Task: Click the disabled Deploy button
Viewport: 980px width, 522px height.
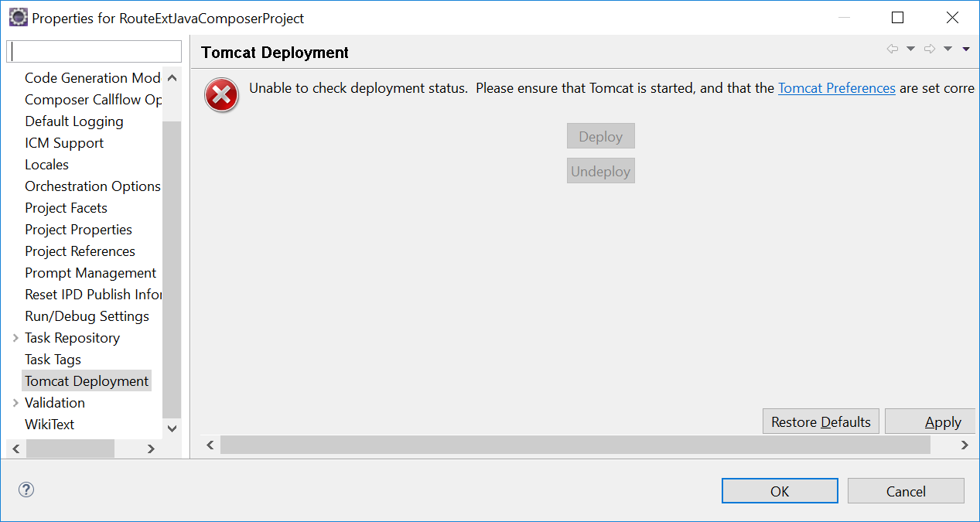Action: click(600, 136)
